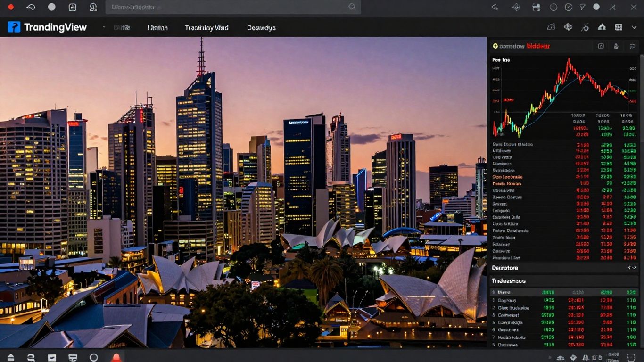This screenshot has height=362, width=644.
Task: Click the hollow circle icon in bottom bar
Action: tap(94, 357)
